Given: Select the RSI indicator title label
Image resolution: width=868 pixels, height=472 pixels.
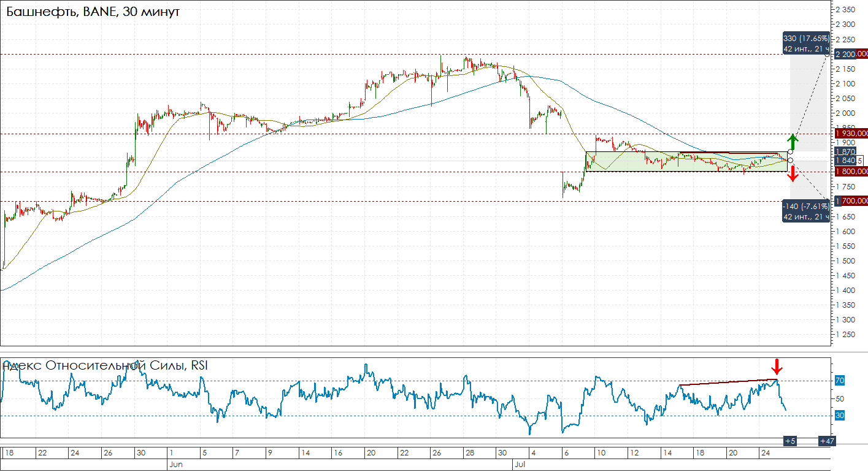Looking at the screenshot, I should (x=105, y=365).
